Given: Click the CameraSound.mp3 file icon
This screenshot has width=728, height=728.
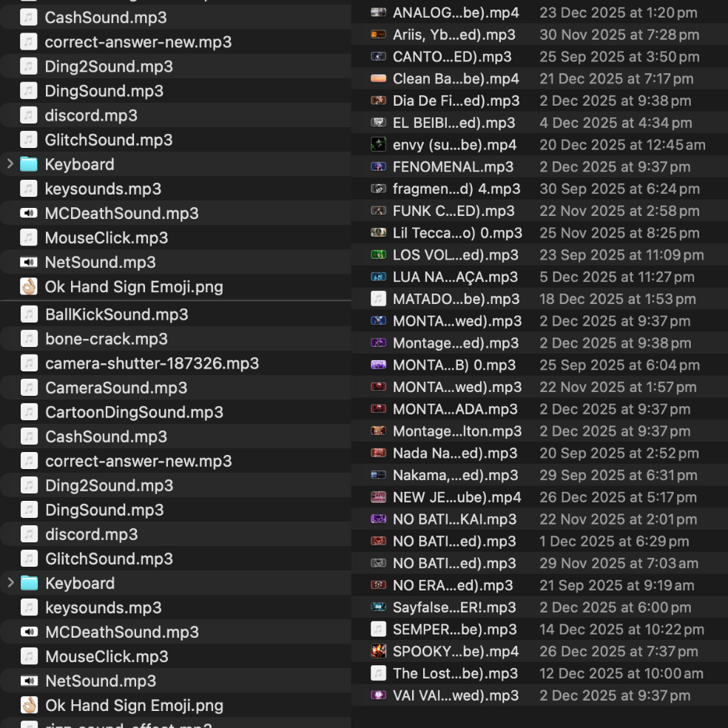Looking at the screenshot, I should click(x=29, y=388).
